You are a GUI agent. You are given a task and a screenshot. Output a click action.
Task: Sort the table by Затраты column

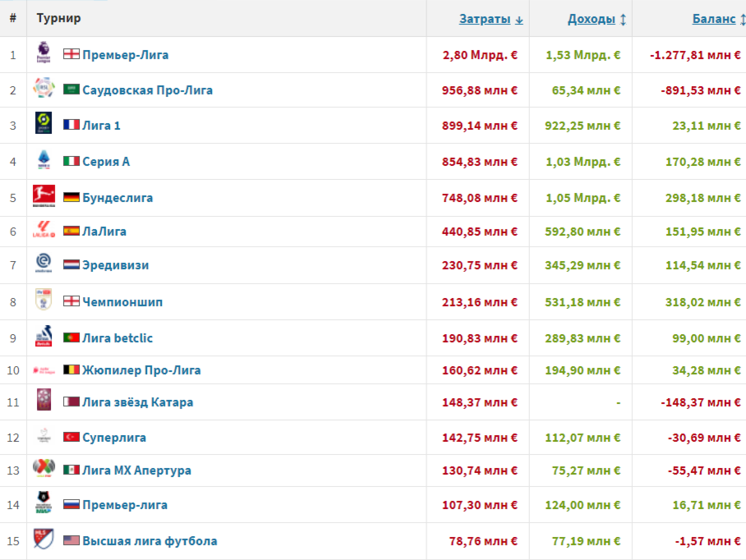491,19
